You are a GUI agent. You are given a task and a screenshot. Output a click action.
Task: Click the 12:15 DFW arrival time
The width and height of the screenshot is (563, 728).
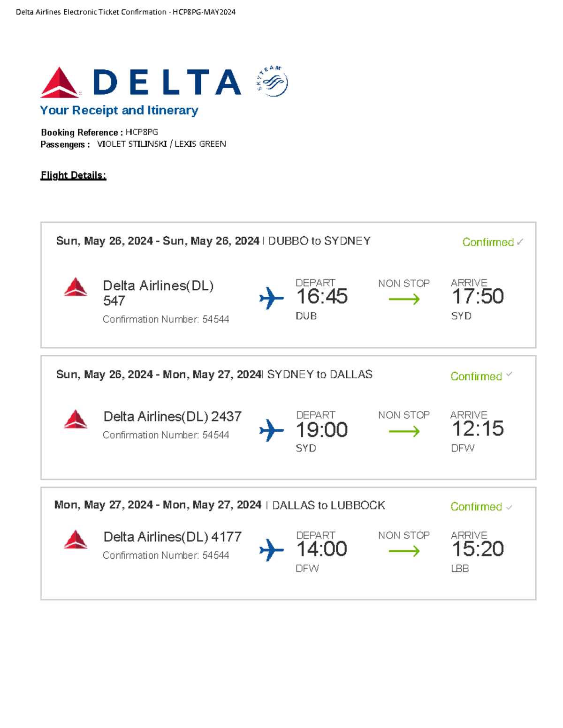point(478,429)
